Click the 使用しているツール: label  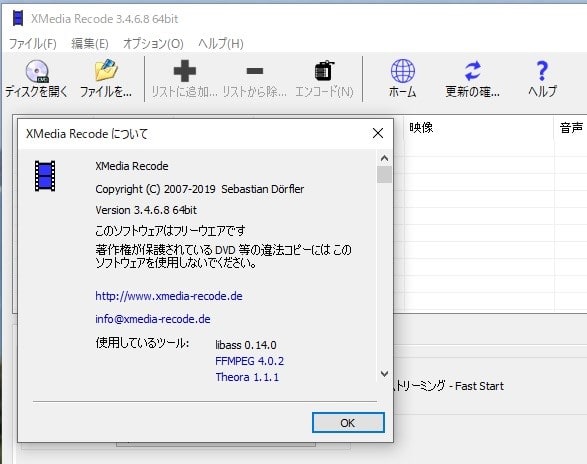click(x=142, y=343)
